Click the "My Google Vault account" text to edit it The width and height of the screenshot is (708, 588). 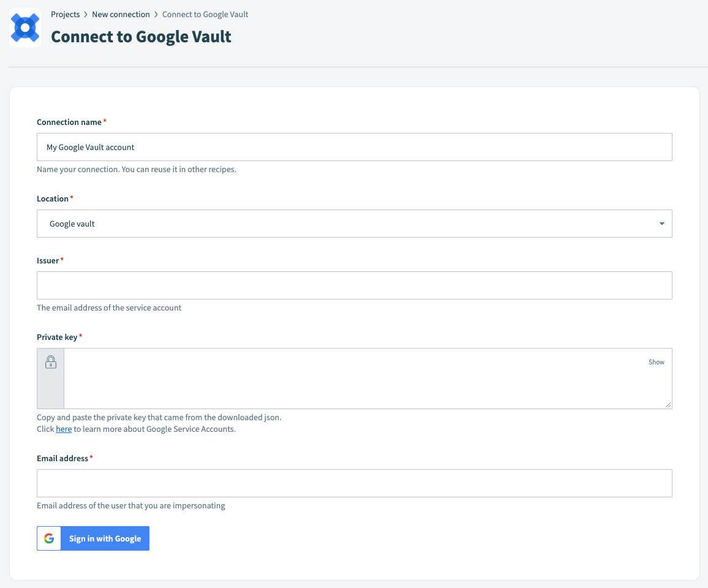[90, 147]
